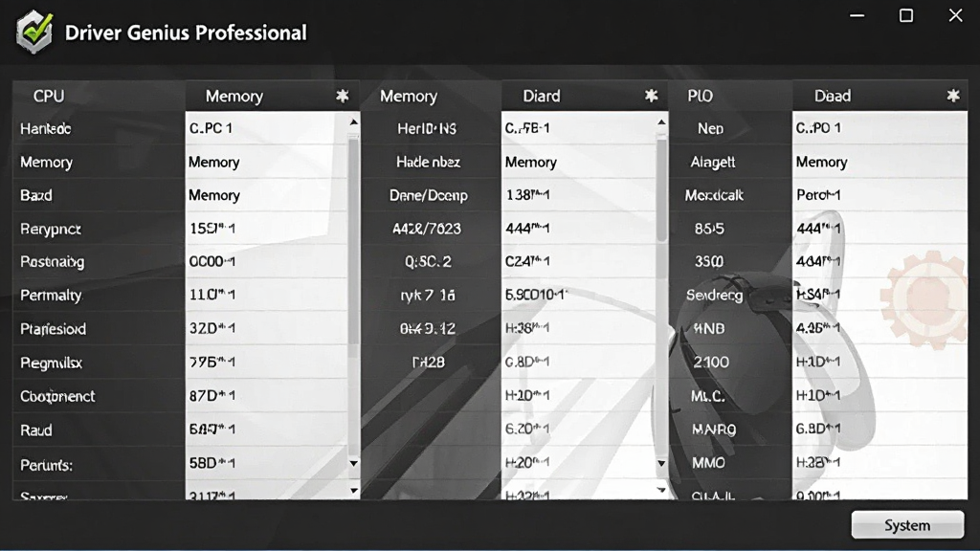980x551 pixels.
Task: Select the 'A428/7023' row label
Action: 427,229
